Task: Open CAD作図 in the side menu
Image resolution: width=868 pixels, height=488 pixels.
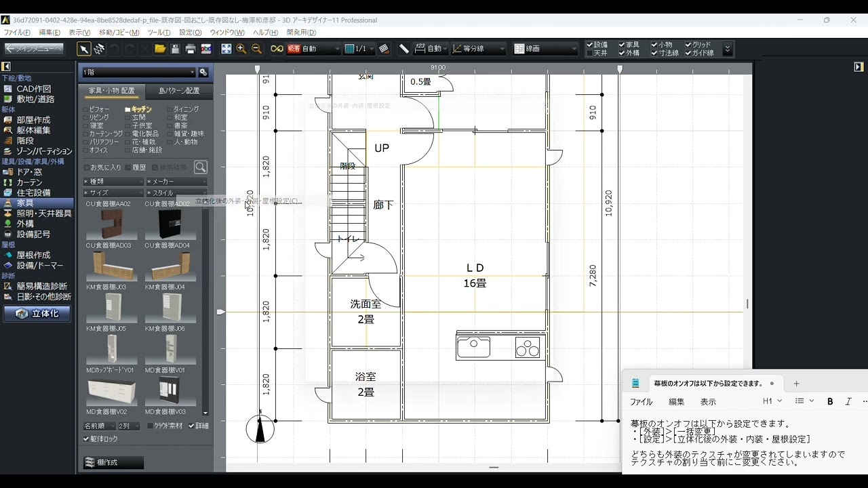Action: tap(34, 89)
